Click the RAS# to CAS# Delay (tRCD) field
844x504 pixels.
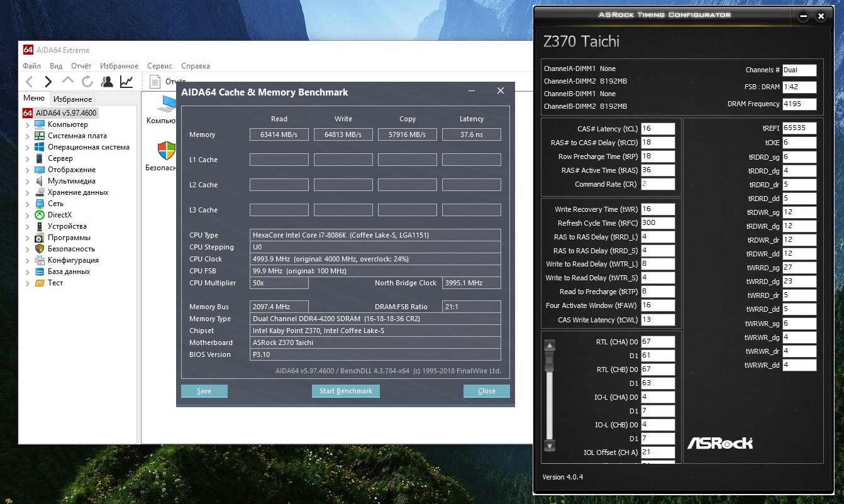657,143
